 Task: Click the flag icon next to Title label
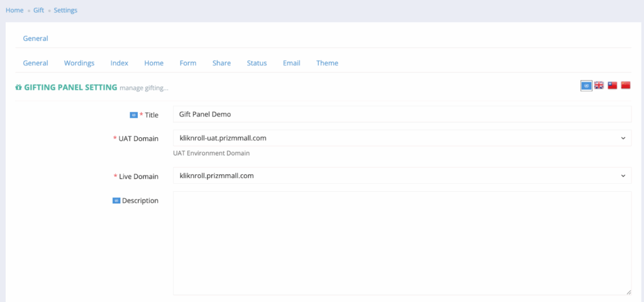point(133,115)
